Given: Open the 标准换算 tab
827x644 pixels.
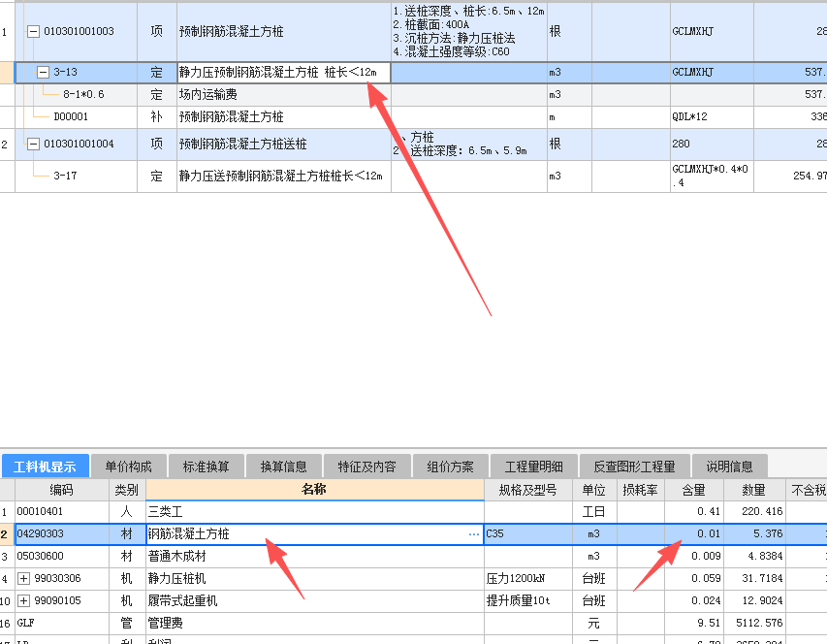Looking at the screenshot, I should tap(206, 467).
